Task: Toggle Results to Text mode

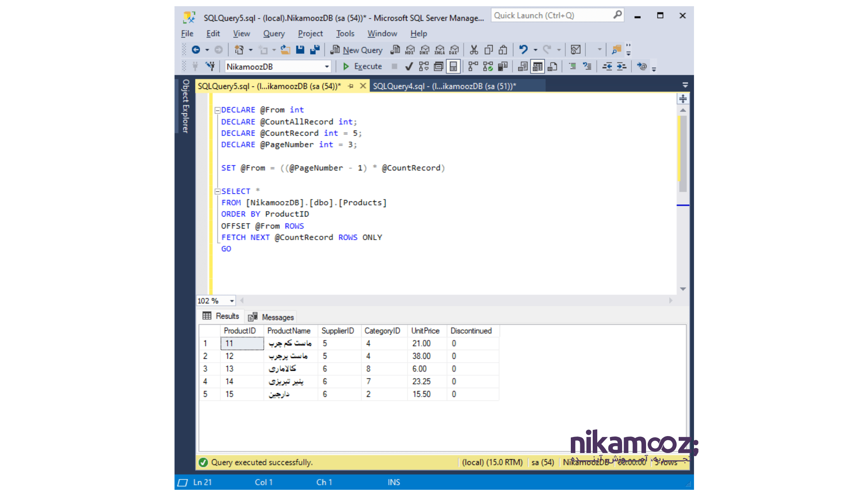Action: [522, 67]
